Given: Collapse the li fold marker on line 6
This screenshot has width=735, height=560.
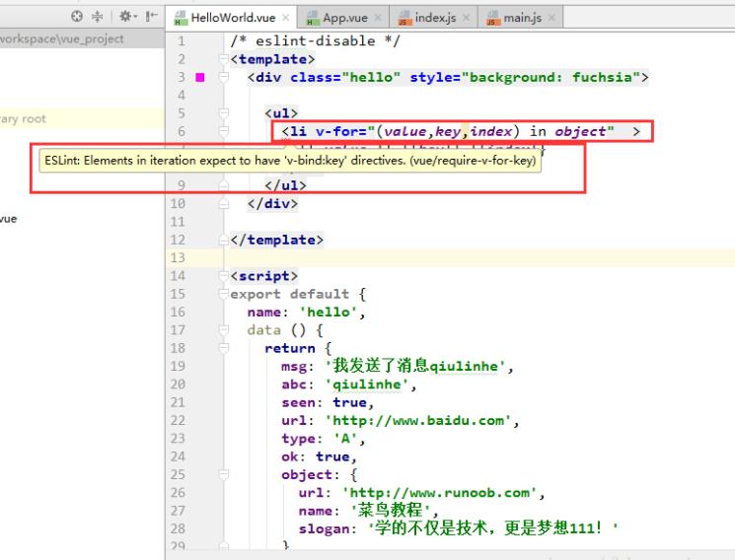Looking at the screenshot, I should [x=224, y=131].
